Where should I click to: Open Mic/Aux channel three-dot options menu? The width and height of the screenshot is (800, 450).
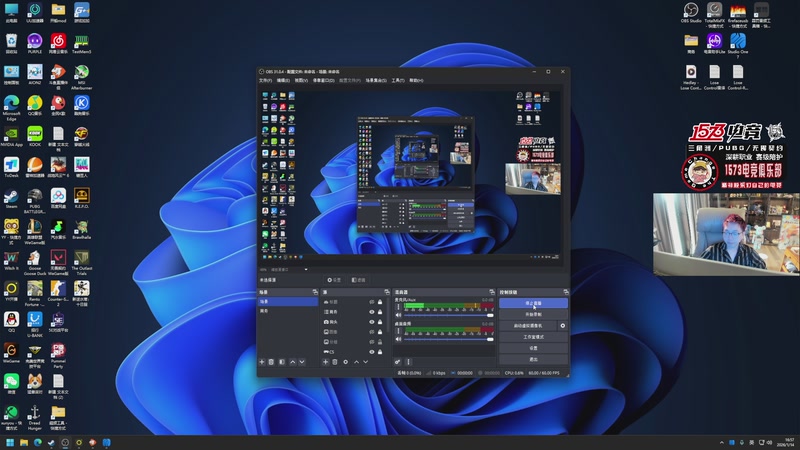398,307
